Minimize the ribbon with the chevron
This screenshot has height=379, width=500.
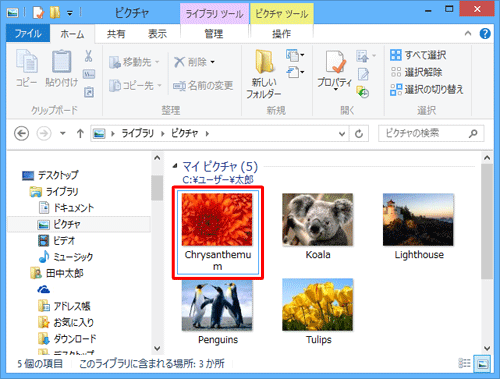coord(468,33)
